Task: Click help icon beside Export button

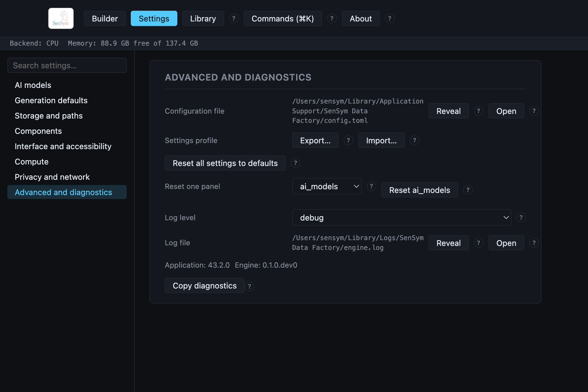Action: click(349, 140)
